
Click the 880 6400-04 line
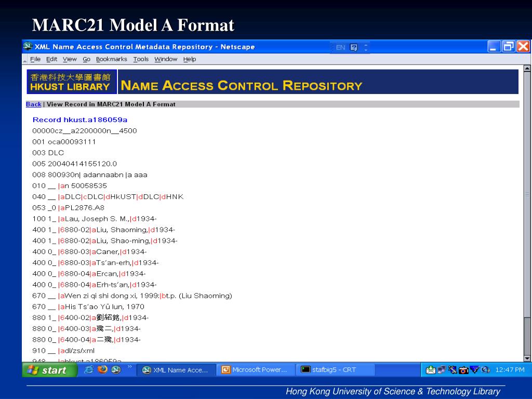[x=87, y=340]
